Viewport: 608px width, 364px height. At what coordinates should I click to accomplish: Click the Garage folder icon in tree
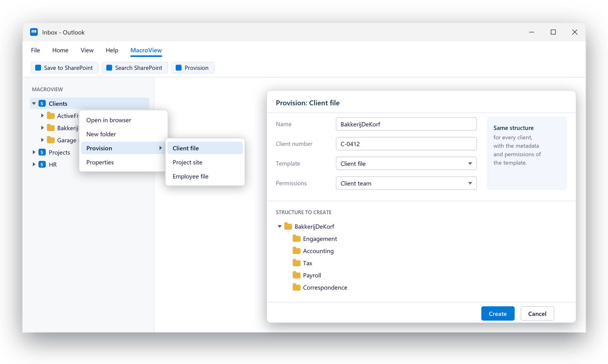tap(51, 140)
